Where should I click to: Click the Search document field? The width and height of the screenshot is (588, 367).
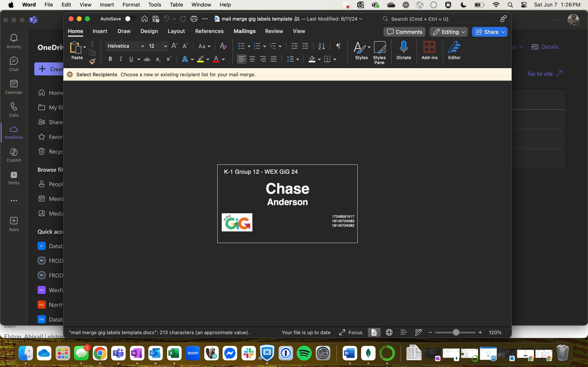[x=437, y=19]
